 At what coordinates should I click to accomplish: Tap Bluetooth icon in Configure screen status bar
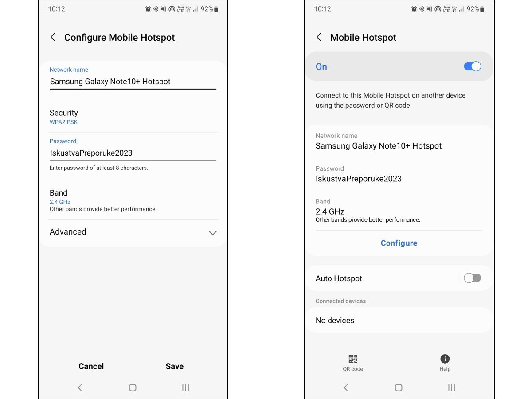pyautogui.click(x=156, y=9)
